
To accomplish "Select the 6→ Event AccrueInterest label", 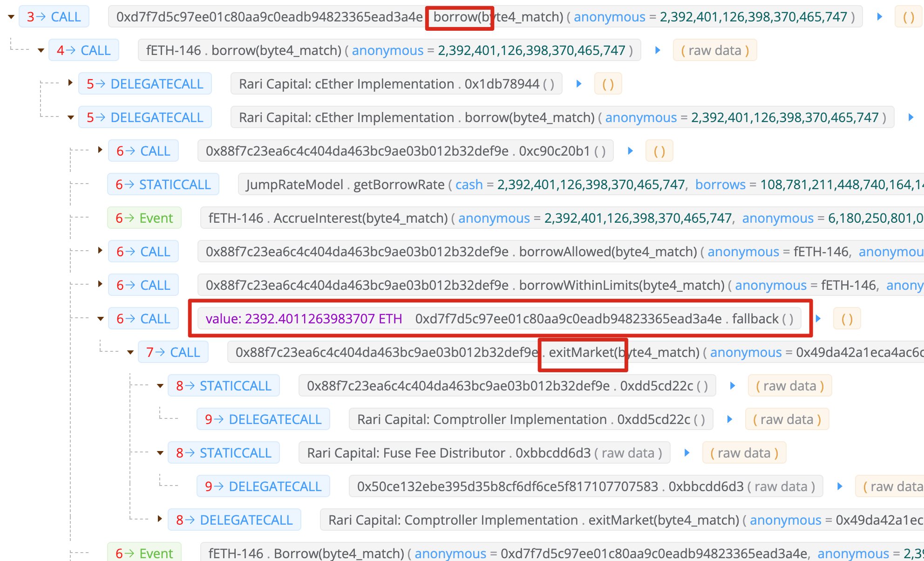I will [x=144, y=218].
